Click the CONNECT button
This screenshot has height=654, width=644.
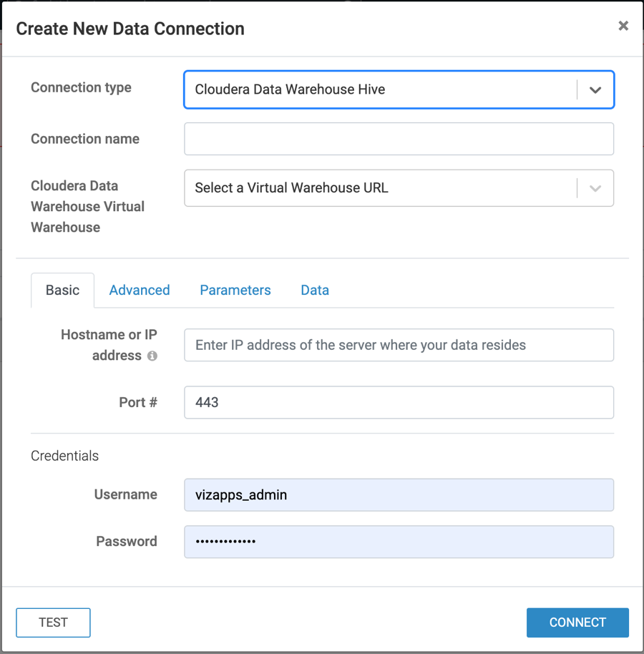pyautogui.click(x=577, y=623)
